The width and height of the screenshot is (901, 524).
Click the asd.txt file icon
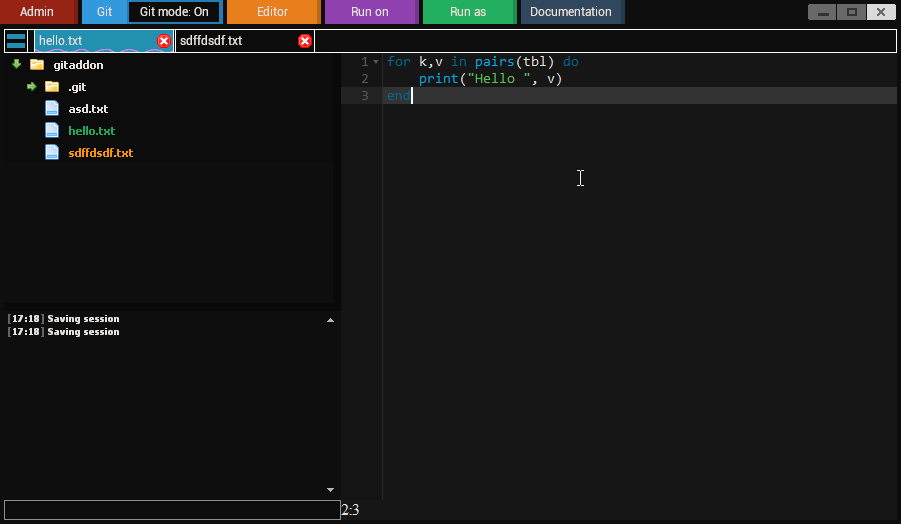(x=52, y=108)
